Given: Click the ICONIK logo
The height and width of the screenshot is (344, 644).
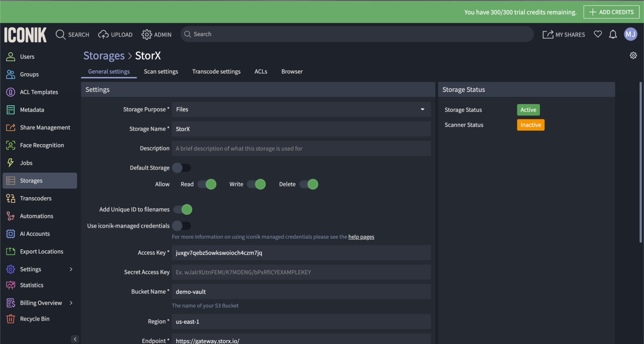Looking at the screenshot, I should (25, 34).
